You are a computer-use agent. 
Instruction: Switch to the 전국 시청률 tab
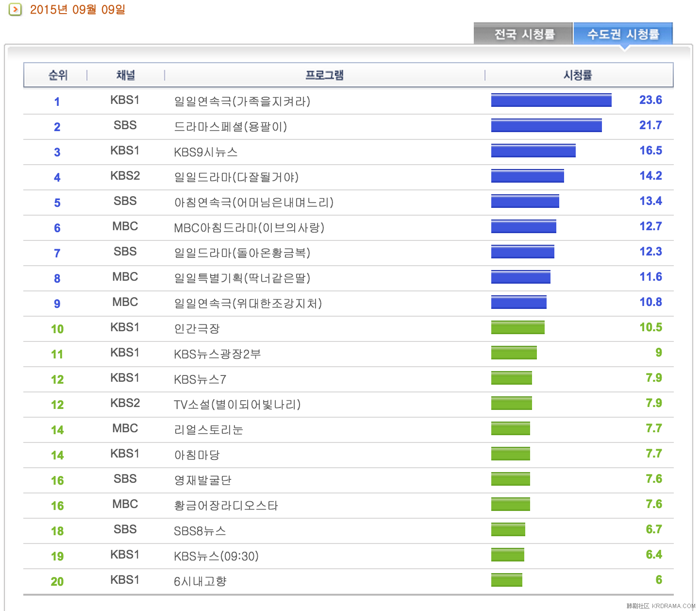point(523,34)
